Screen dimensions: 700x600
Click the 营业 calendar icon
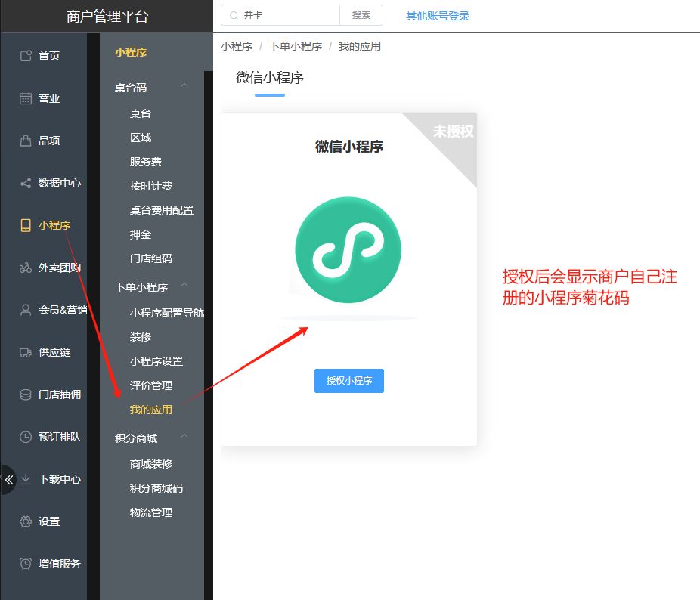pos(26,98)
